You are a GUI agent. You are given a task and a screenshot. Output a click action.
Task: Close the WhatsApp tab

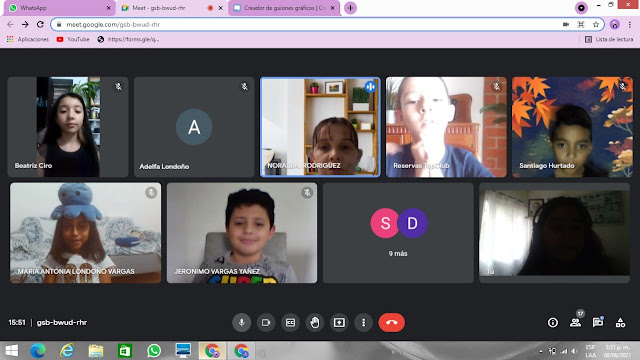[109, 8]
